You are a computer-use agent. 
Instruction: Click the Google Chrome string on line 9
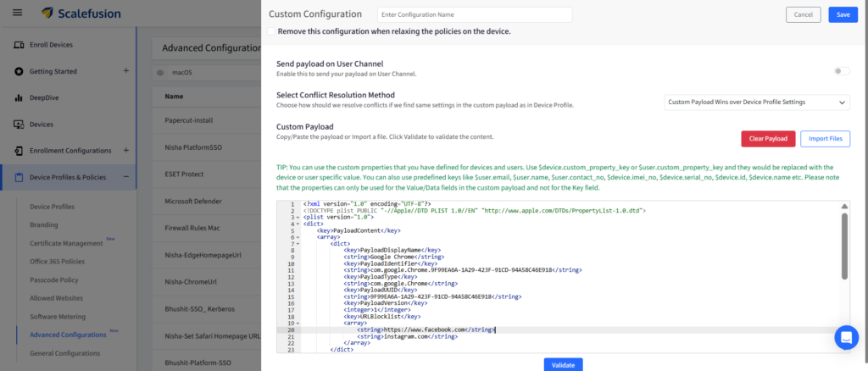392,257
